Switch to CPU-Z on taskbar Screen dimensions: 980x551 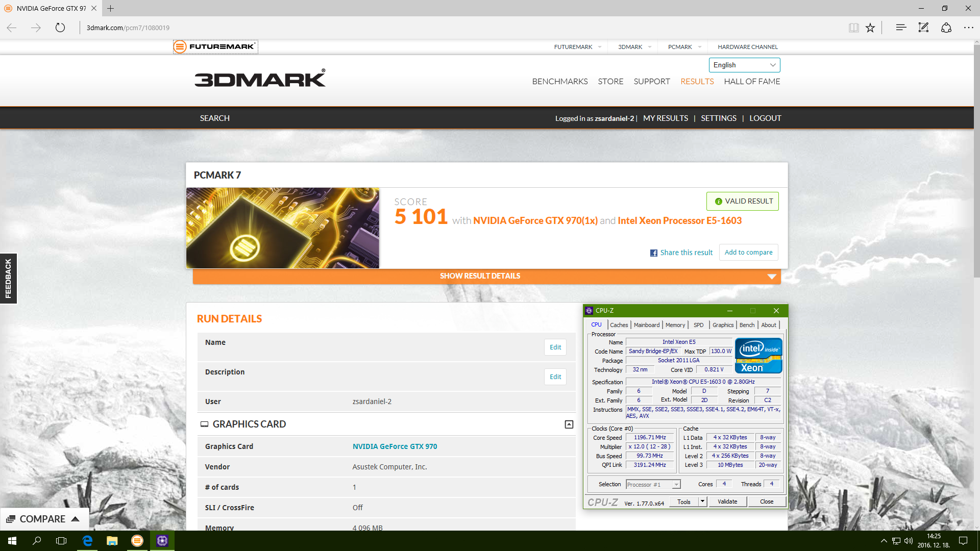pos(162,541)
